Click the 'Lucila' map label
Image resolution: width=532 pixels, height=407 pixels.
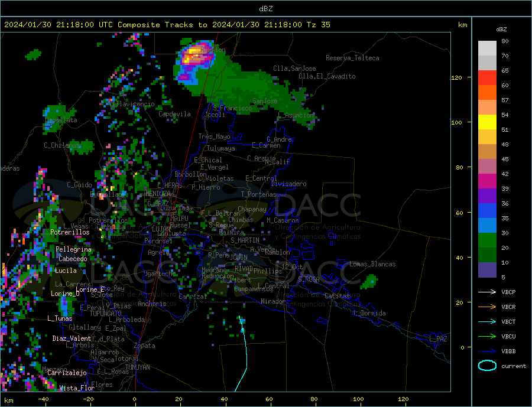pyautogui.click(x=66, y=271)
